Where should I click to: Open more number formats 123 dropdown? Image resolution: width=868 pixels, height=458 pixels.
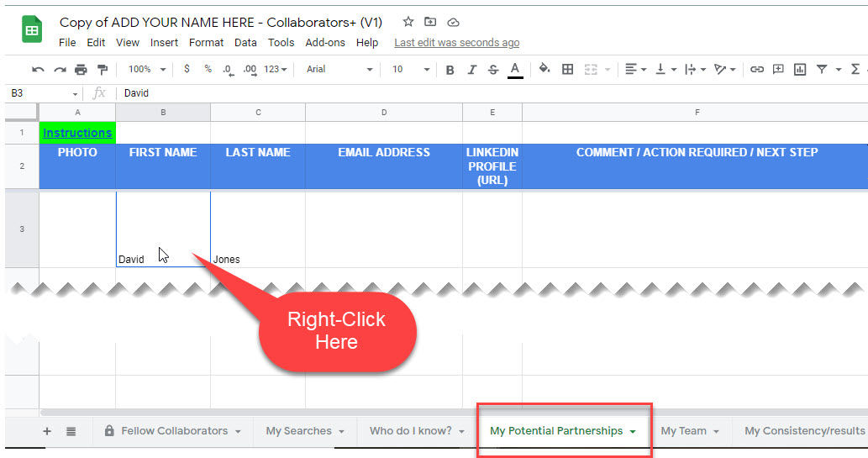275,69
